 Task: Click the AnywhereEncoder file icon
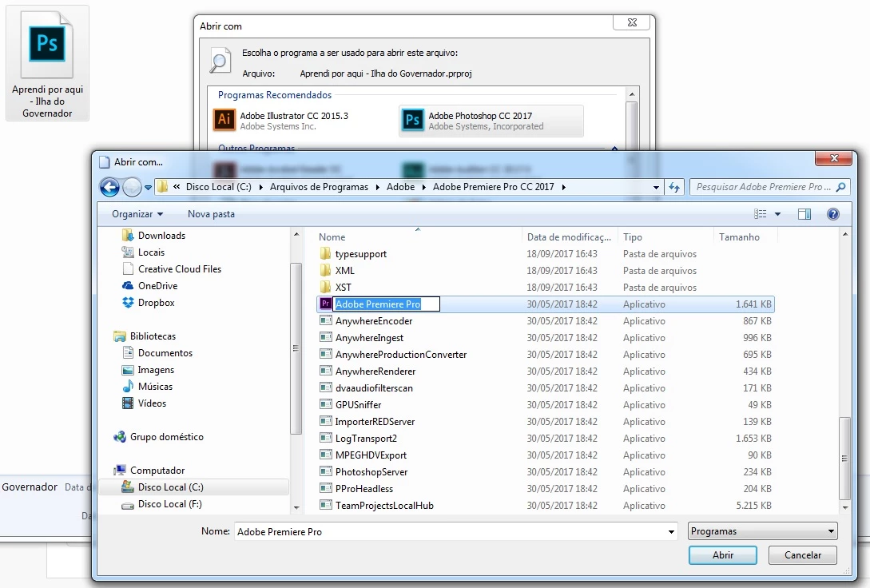(326, 320)
